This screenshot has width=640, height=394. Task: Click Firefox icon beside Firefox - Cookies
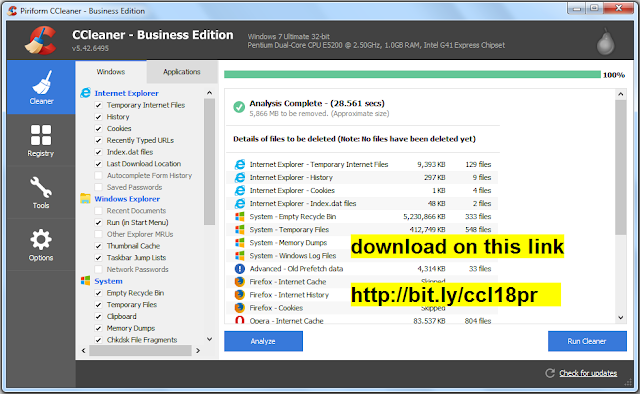pos(240,308)
